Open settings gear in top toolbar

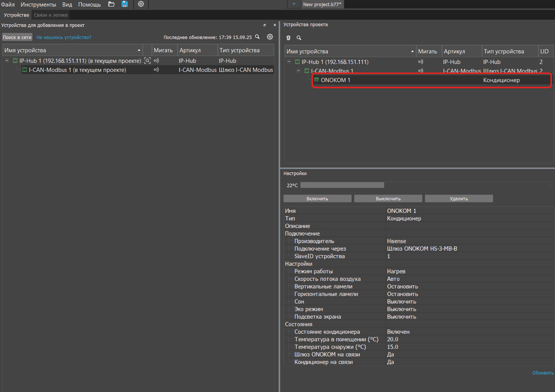141,4
